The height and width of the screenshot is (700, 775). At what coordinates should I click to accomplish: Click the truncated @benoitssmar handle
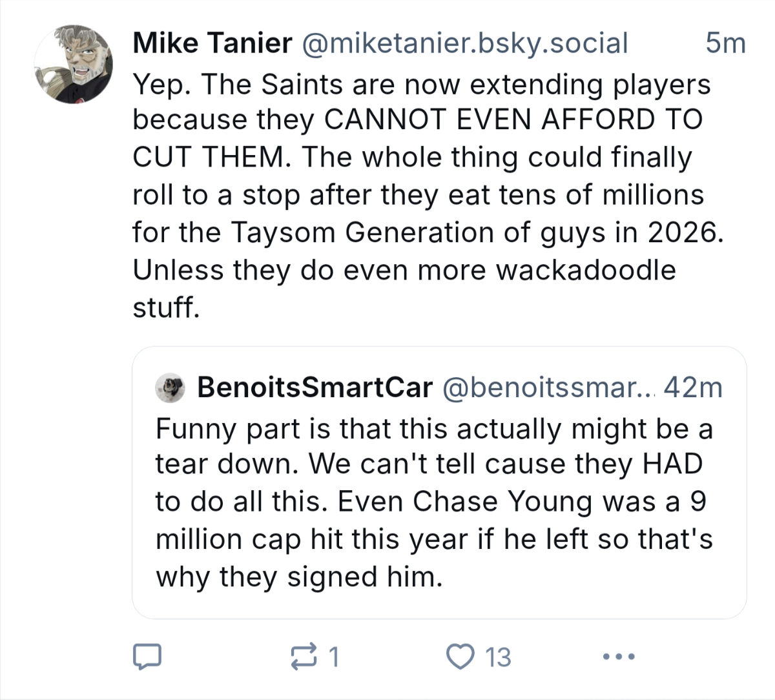(548, 387)
